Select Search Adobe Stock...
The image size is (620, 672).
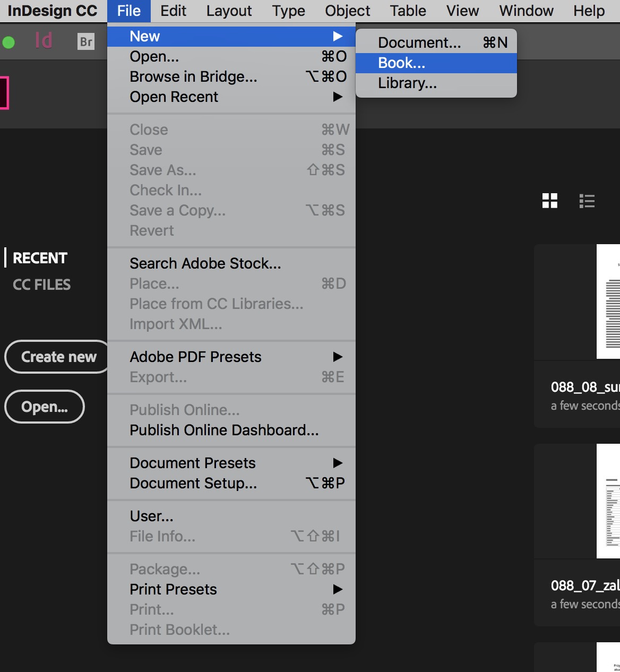[x=231, y=263]
